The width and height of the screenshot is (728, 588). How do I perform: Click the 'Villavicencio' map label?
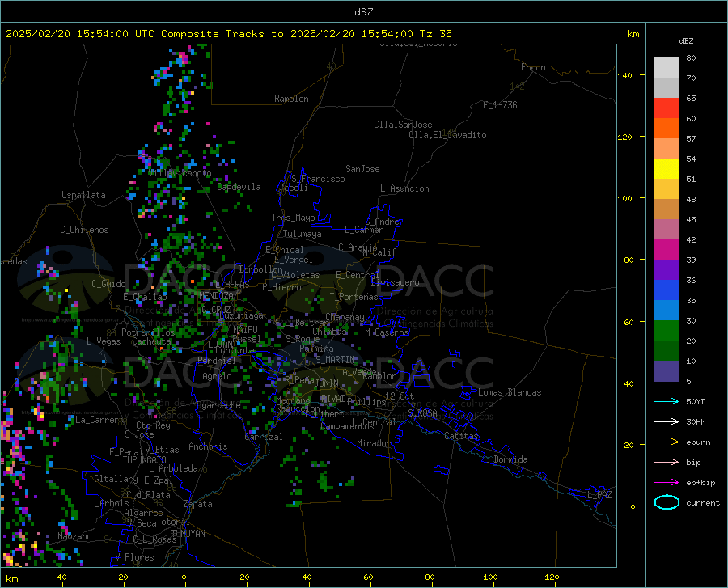[180, 173]
